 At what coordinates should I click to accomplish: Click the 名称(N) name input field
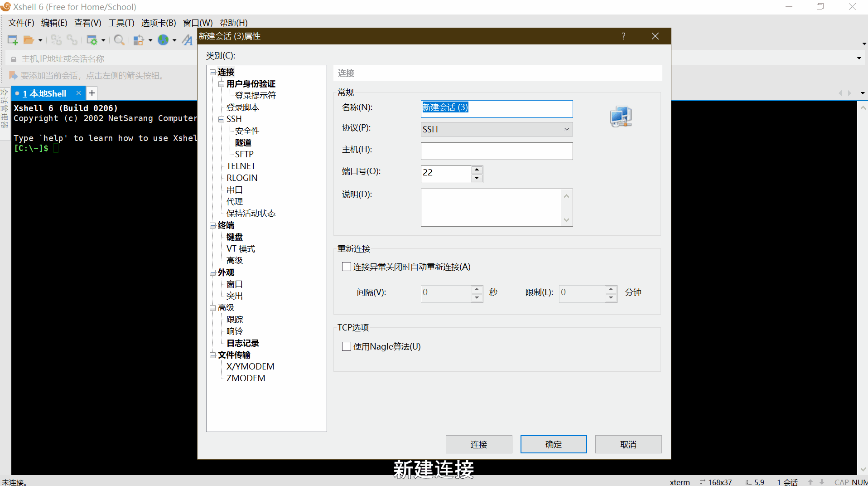coord(497,108)
